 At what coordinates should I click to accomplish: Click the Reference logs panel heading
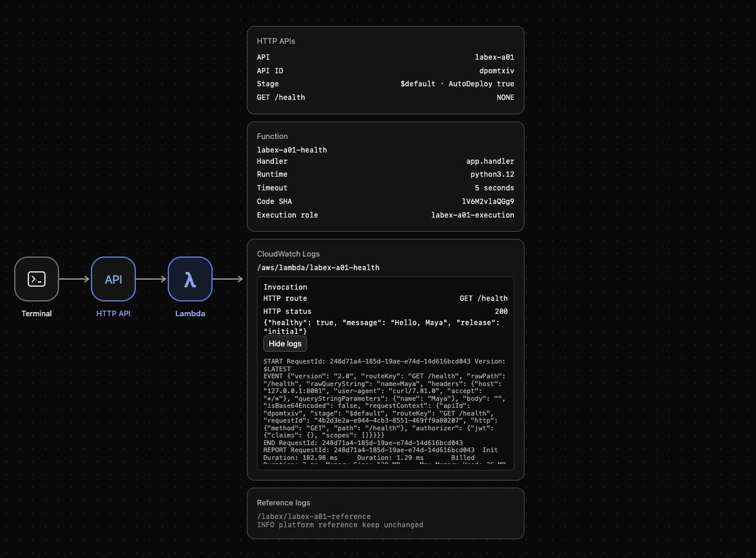point(283,503)
